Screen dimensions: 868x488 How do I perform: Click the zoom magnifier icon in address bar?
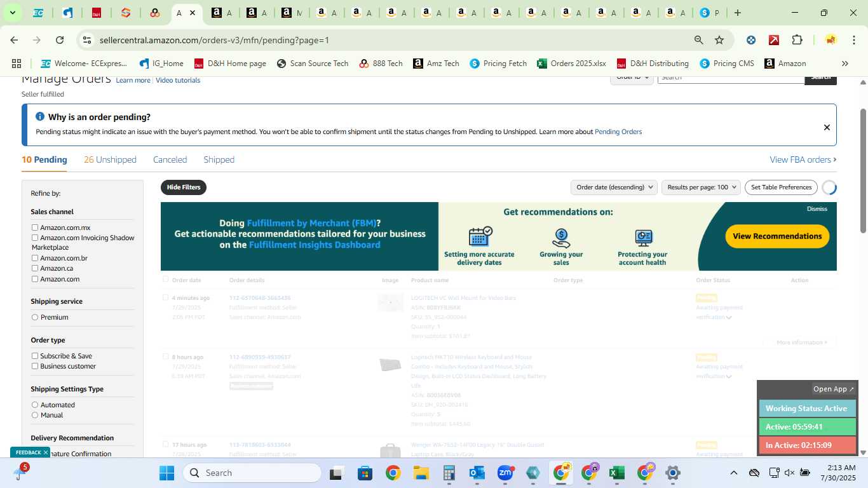(698, 40)
